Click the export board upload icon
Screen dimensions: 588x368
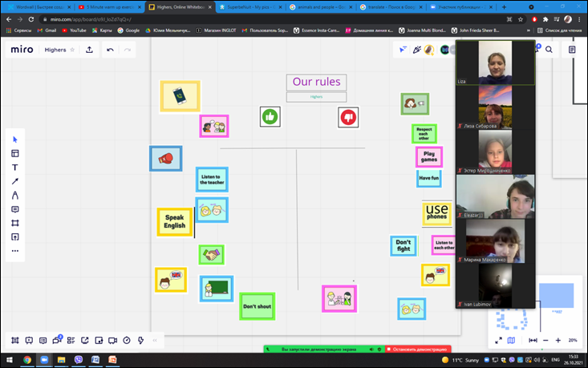[x=89, y=50]
